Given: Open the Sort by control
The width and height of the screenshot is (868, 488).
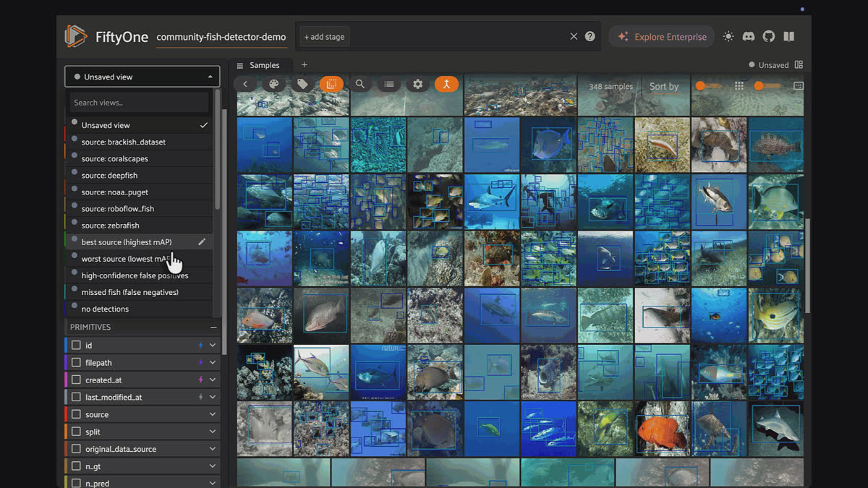Looking at the screenshot, I should pos(664,87).
